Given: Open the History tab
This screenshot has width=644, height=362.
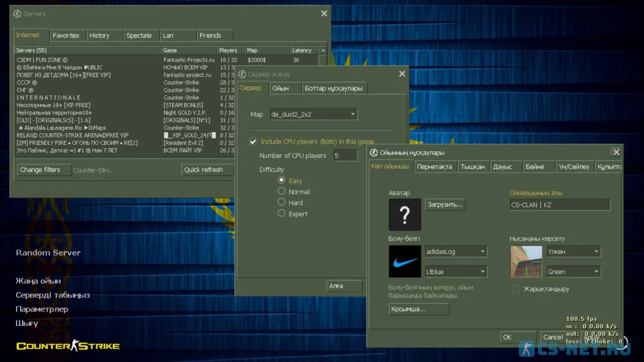Looking at the screenshot, I should pos(105,35).
